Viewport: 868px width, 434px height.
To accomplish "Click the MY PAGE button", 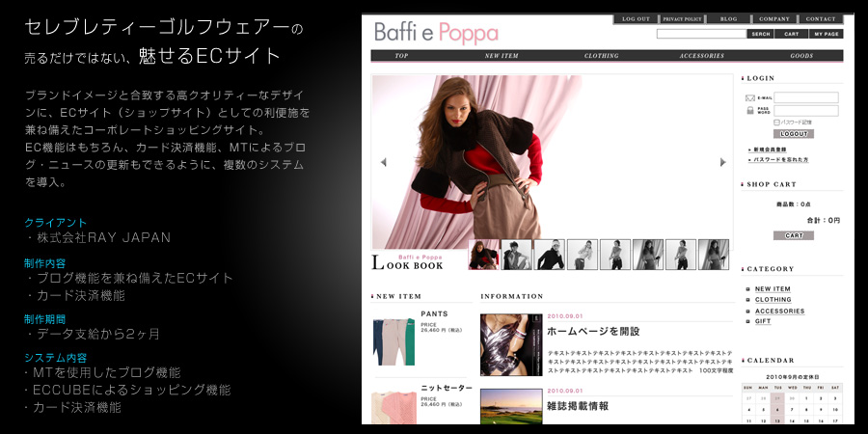I will pyautogui.click(x=827, y=34).
